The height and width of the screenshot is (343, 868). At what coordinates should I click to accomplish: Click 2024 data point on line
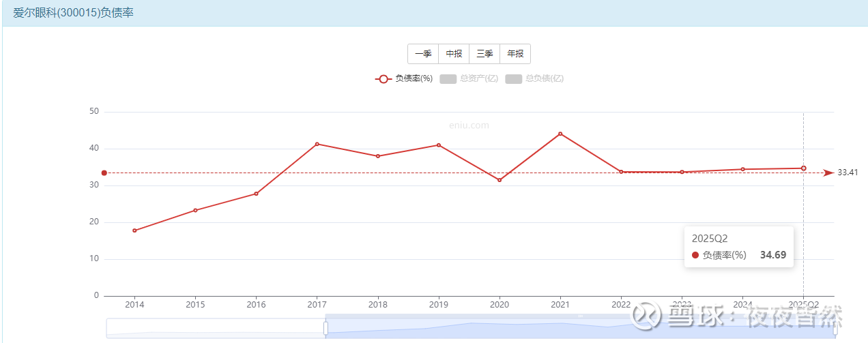742,169
